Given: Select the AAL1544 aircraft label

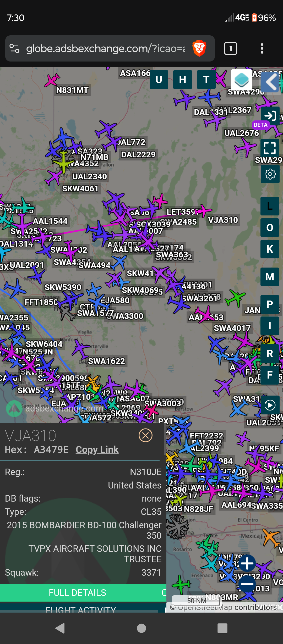Looking at the screenshot, I should click(50, 221).
